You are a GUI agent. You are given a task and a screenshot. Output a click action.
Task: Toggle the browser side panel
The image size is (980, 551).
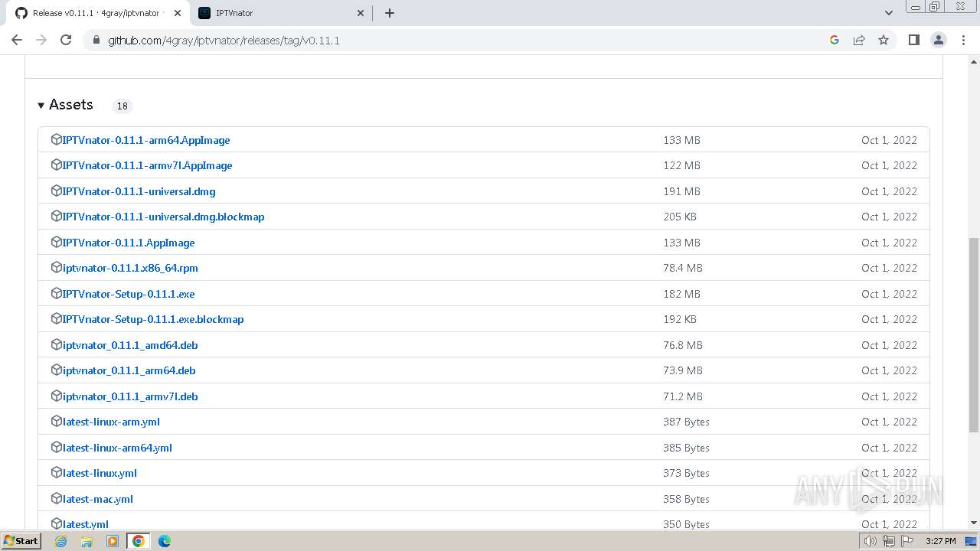tap(913, 40)
